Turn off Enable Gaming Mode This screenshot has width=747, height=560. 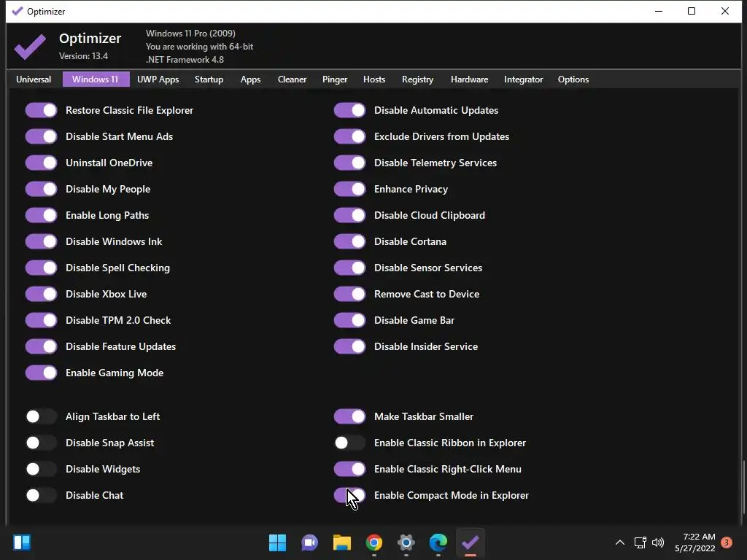[42, 373]
